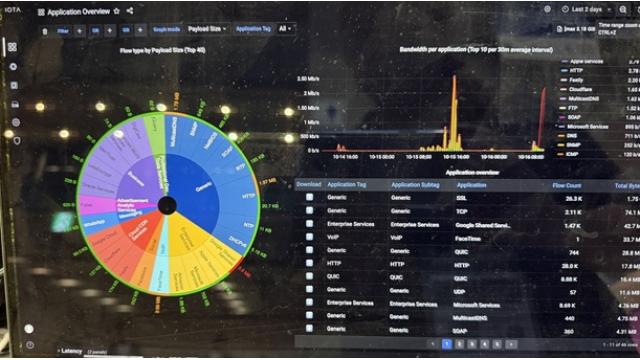Go to page 5 of Application overview

click(497, 344)
